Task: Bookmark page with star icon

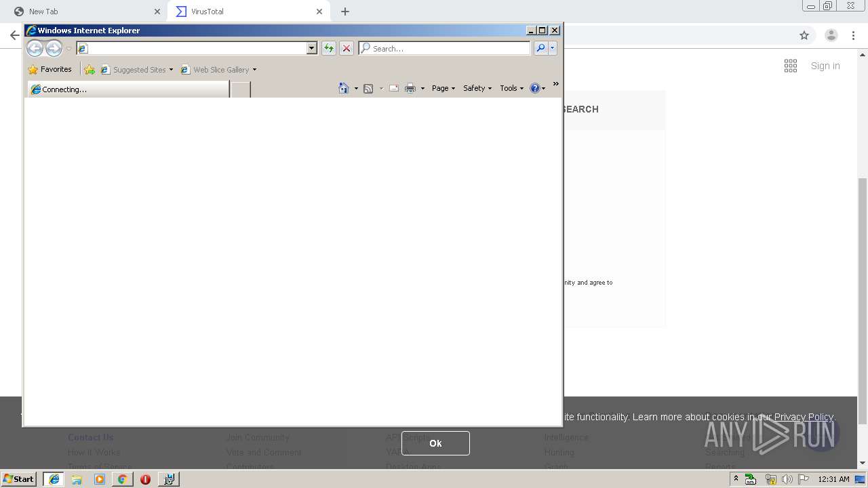Action: point(804,35)
